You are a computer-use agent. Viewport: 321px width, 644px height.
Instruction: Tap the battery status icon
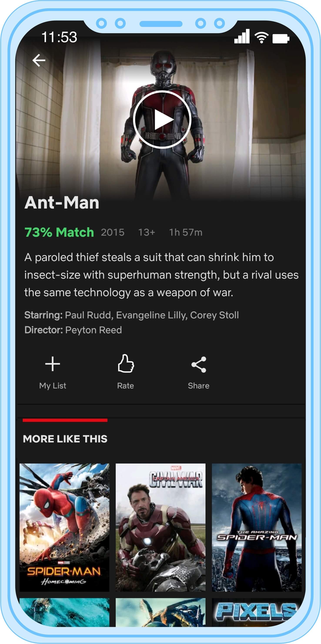pos(281,39)
